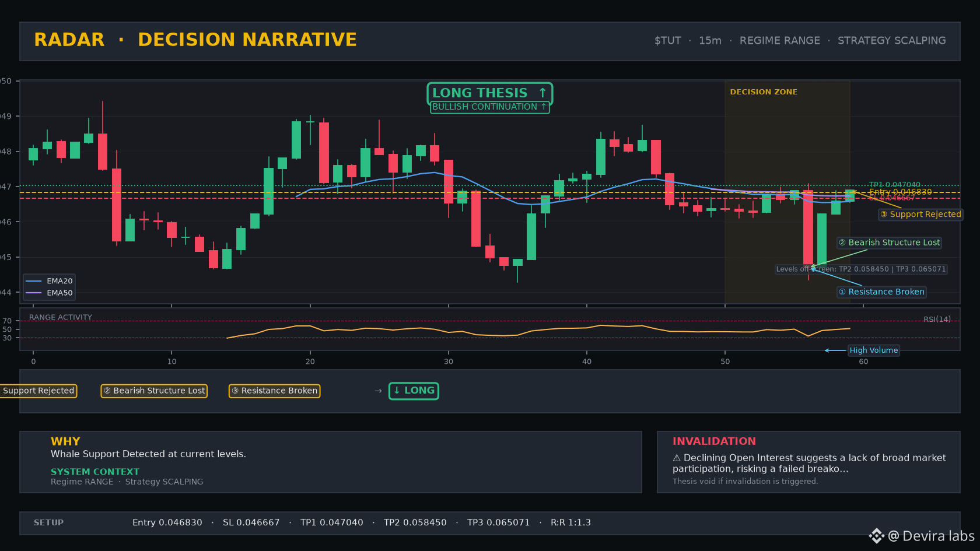
Task: Click the Resistance Broken chart annotation
Action: tap(881, 292)
